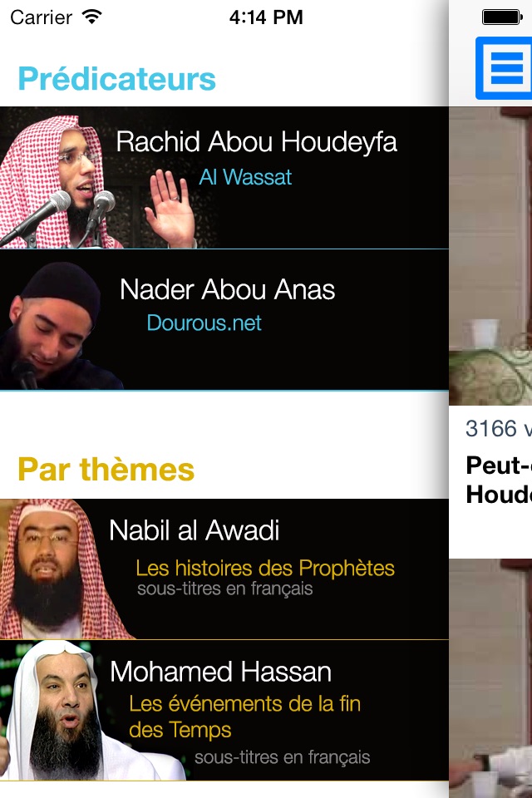The width and height of the screenshot is (532, 798).
Task: Tap the video title starting with Peut-
Action: pyautogui.click(x=499, y=480)
